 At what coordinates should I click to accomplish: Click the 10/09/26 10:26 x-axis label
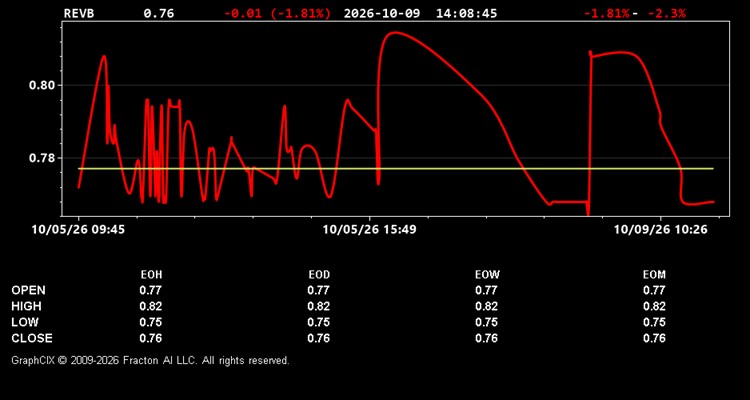tap(661, 230)
